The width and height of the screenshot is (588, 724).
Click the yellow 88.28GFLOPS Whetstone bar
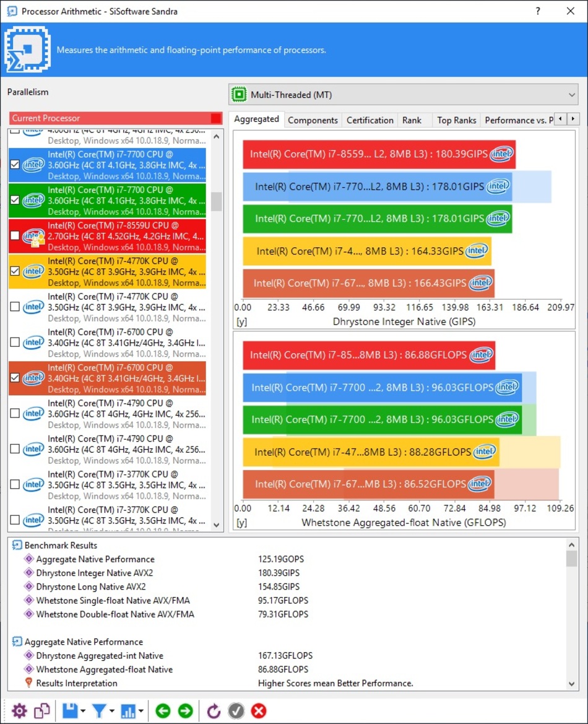(371, 452)
